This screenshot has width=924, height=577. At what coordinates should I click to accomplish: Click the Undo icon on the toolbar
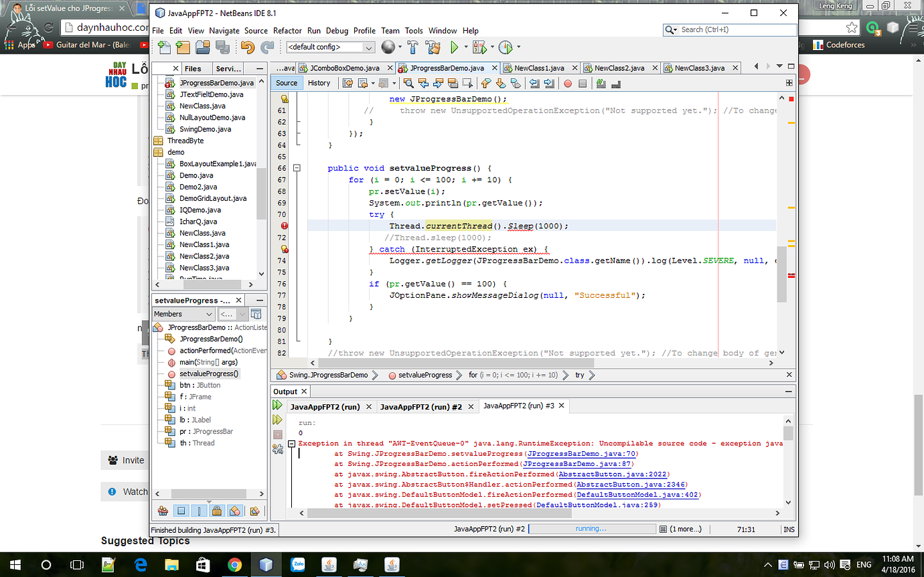coord(246,47)
